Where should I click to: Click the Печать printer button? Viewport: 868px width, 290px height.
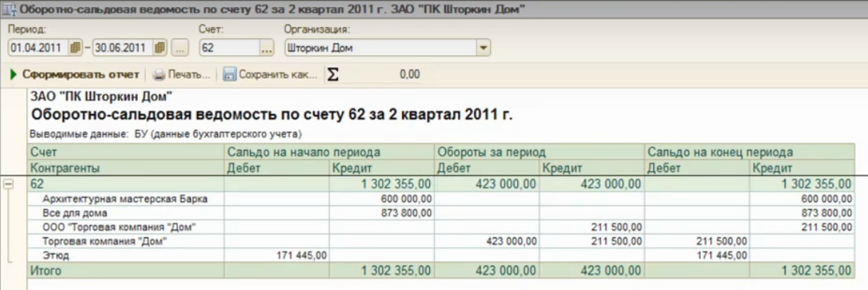click(182, 74)
